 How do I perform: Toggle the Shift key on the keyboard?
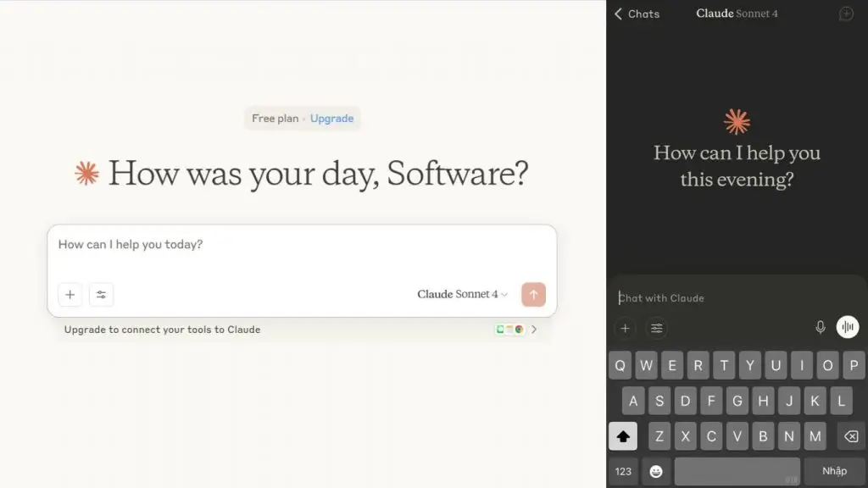click(x=623, y=436)
